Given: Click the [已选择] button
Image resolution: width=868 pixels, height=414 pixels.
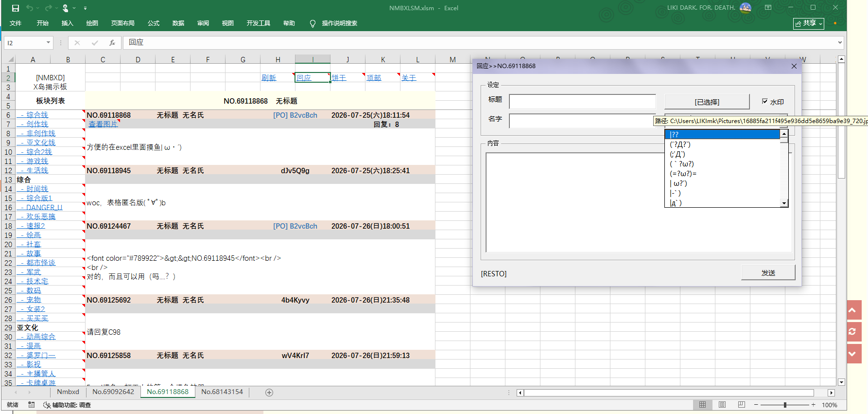Looking at the screenshot, I should (x=707, y=102).
